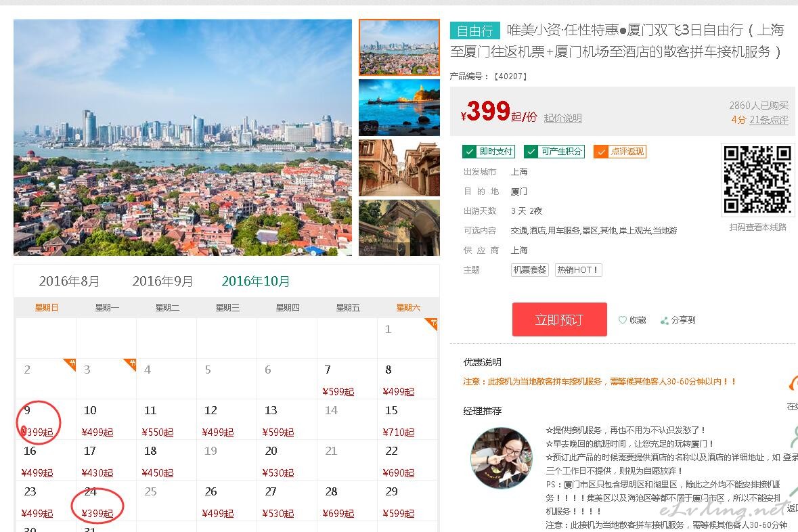
Task: Click the 点评返现 checkmark badge
Action: [620, 151]
